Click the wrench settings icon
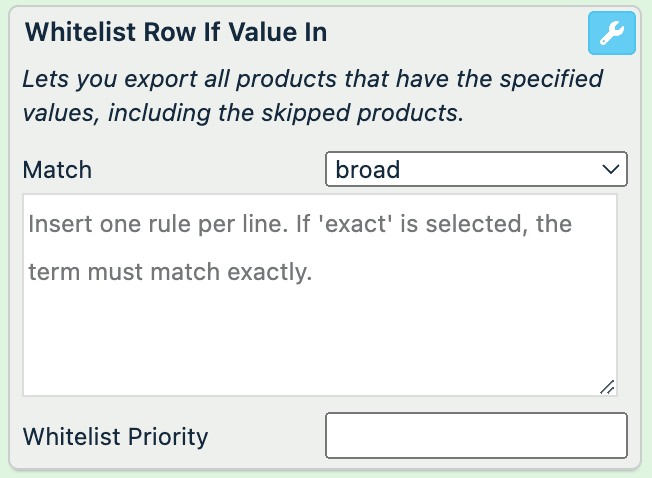Image resolution: width=652 pixels, height=478 pixels. (x=611, y=35)
